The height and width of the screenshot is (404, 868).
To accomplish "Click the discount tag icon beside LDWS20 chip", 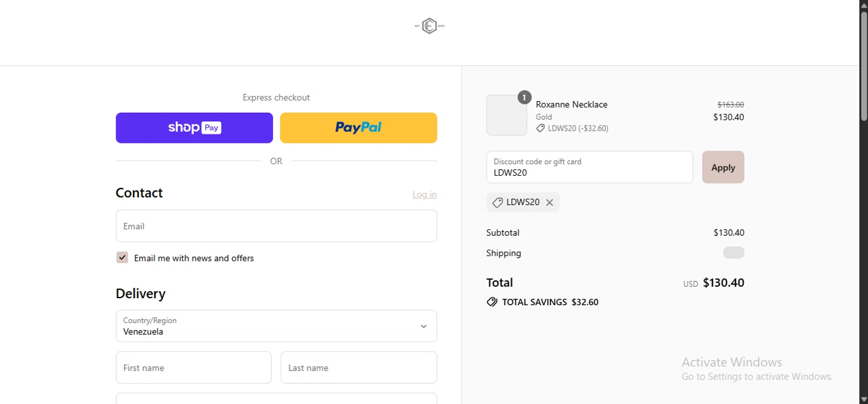I will 497,202.
